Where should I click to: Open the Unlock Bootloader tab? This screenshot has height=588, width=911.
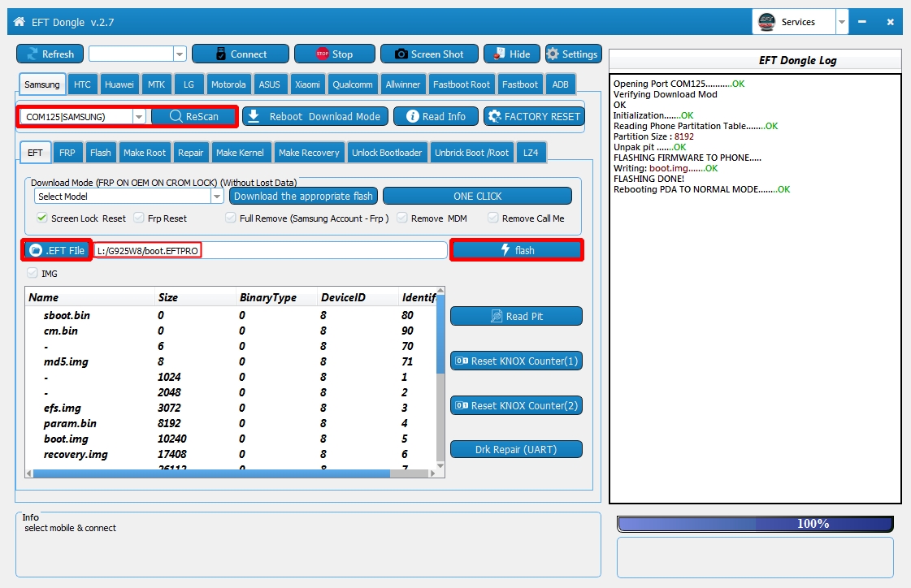[x=387, y=153]
